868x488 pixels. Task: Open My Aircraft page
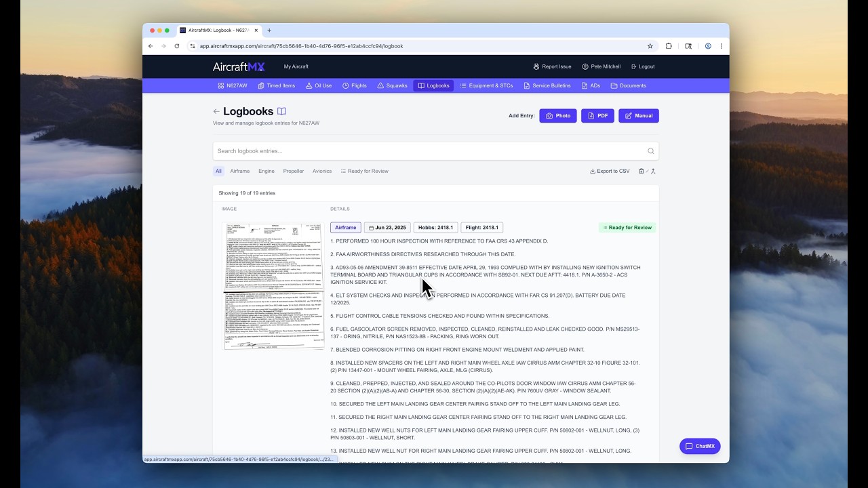[296, 66]
